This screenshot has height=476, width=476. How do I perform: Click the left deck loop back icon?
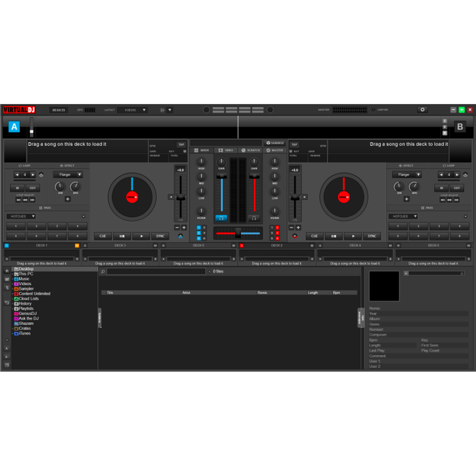pos(41,175)
